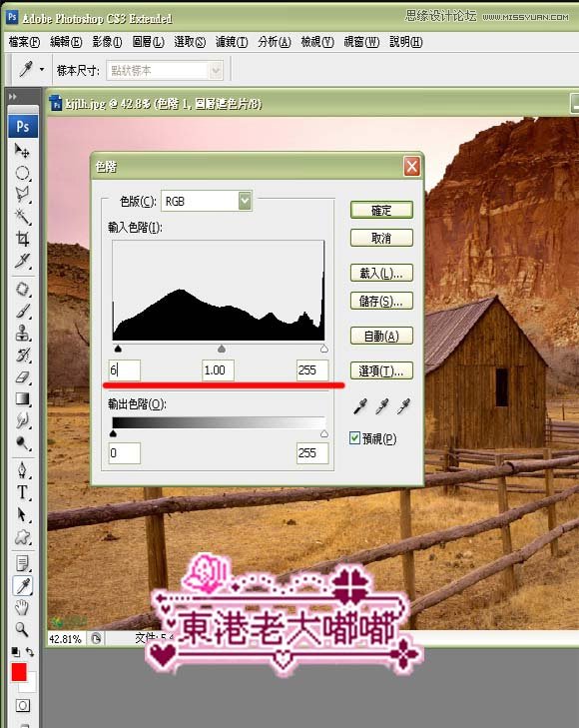Select the Burn tool
The image size is (579, 728).
pos(22,443)
